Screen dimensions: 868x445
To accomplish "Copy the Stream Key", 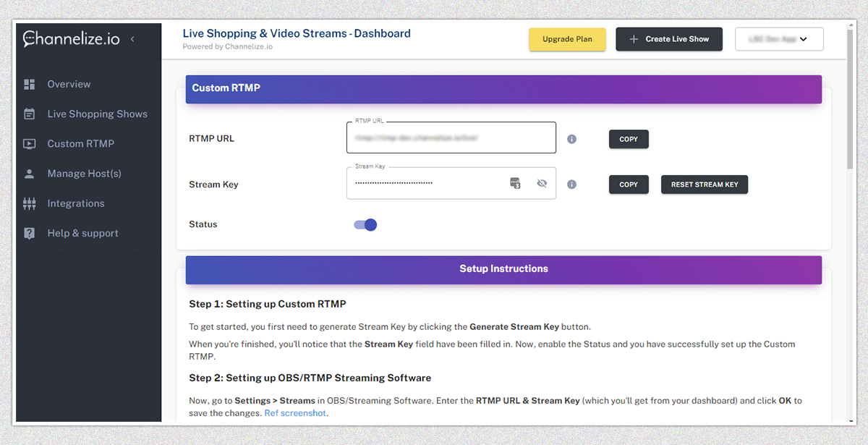I will (629, 185).
